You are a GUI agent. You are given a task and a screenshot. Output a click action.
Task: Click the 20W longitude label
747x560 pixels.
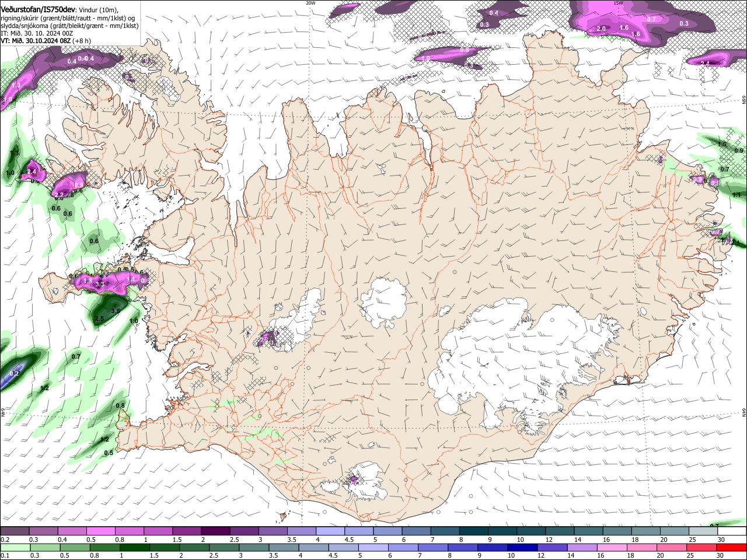pyautogui.click(x=310, y=3)
